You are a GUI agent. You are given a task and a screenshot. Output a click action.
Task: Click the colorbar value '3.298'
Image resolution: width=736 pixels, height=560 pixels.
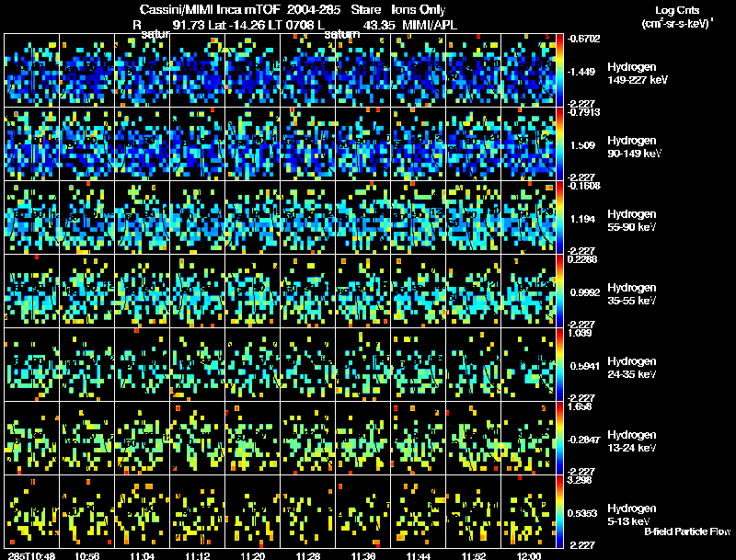pyautogui.click(x=580, y=480)
